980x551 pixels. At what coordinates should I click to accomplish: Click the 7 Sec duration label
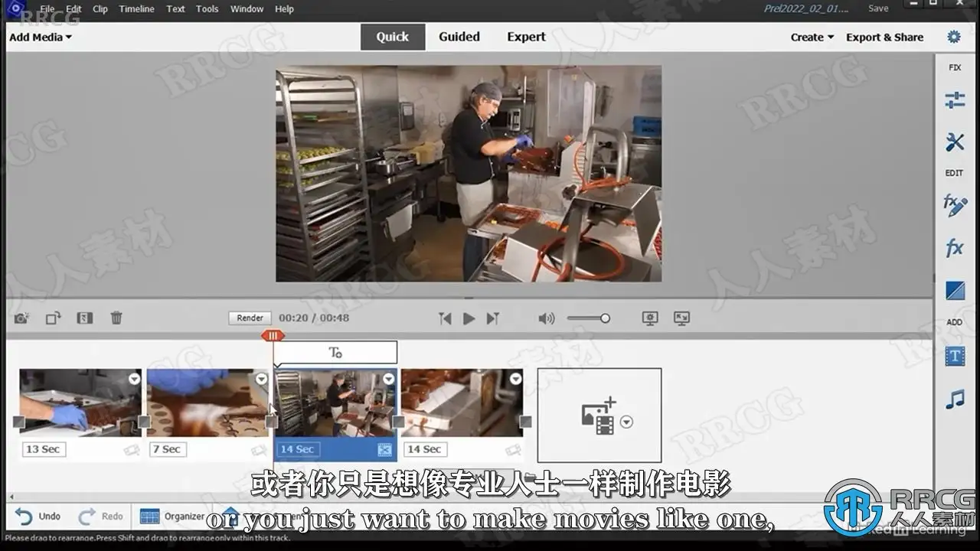168,449
